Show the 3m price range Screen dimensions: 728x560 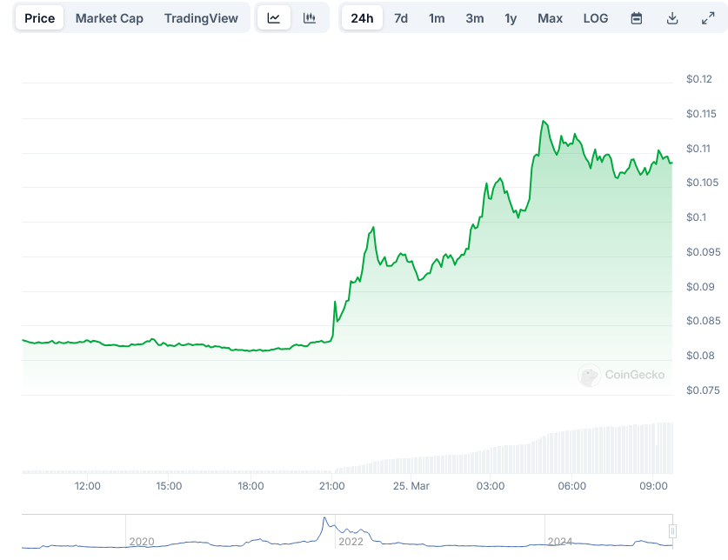pyautogui.click(x=475, y=18)
